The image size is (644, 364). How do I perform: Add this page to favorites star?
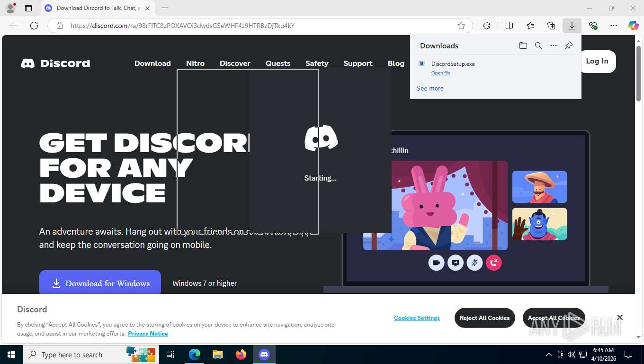point(461,26)
